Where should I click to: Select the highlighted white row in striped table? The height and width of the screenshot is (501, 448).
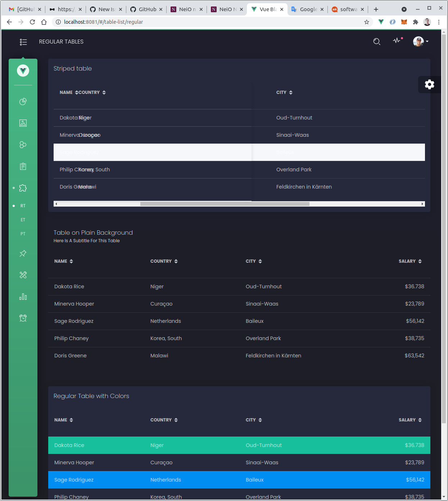(x=239, y=152)
